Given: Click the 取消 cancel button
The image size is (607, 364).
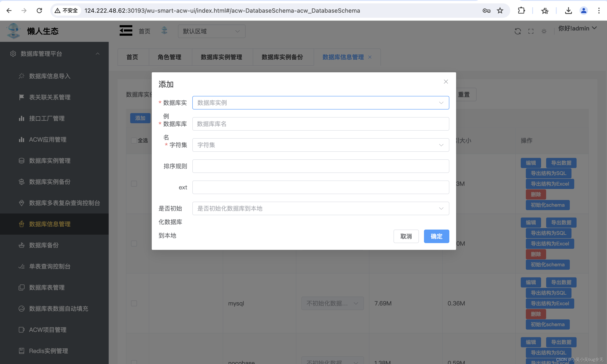Looking at the screenshot, I should [406, 236].
